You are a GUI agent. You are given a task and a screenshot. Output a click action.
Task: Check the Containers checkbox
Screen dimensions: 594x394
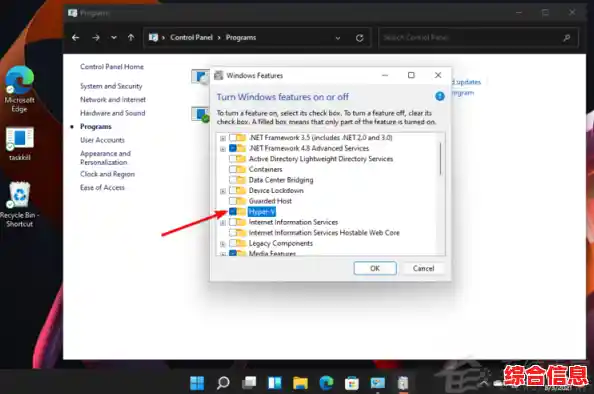[x=233, y=169]
